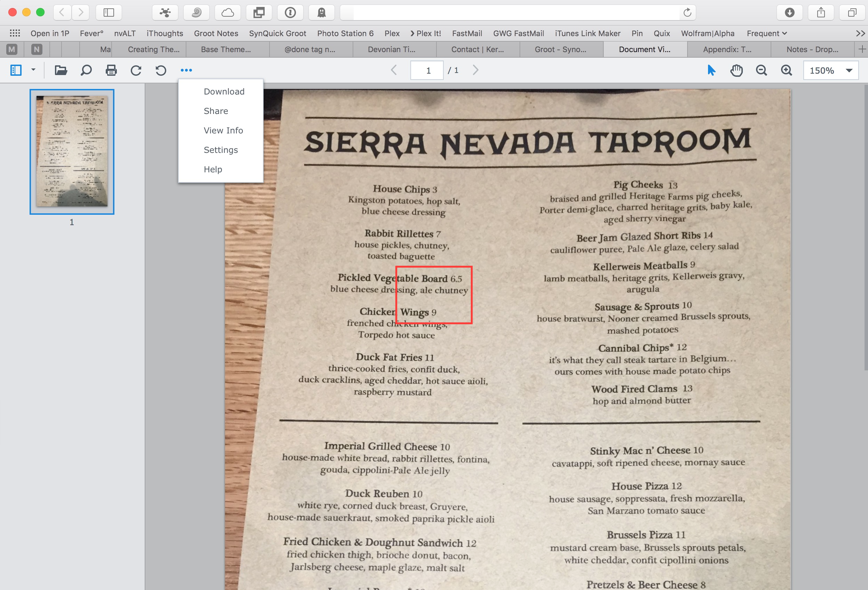Click the Safari back button

[x=62, y=12]
